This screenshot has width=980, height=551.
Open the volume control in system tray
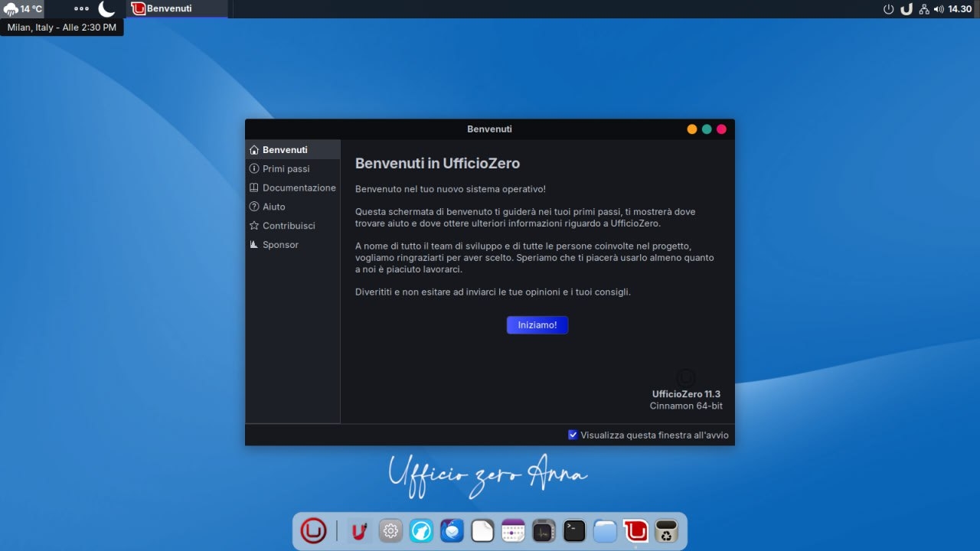939,9
